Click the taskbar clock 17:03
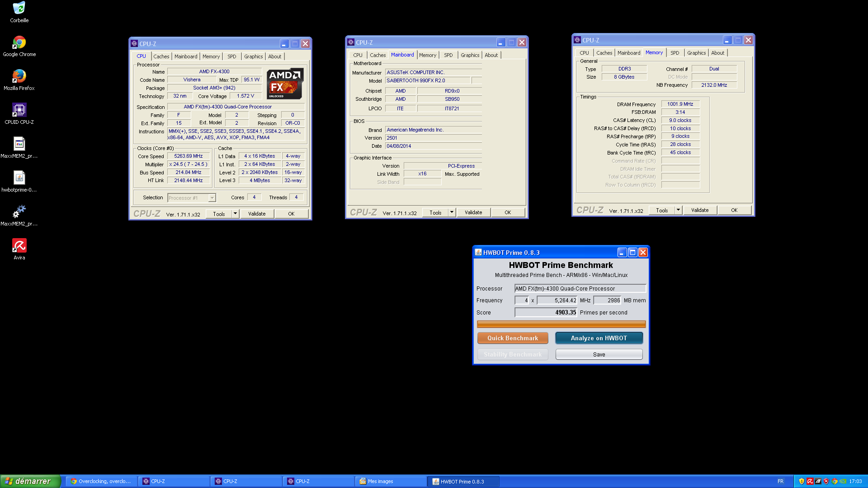 click(855, 481)
